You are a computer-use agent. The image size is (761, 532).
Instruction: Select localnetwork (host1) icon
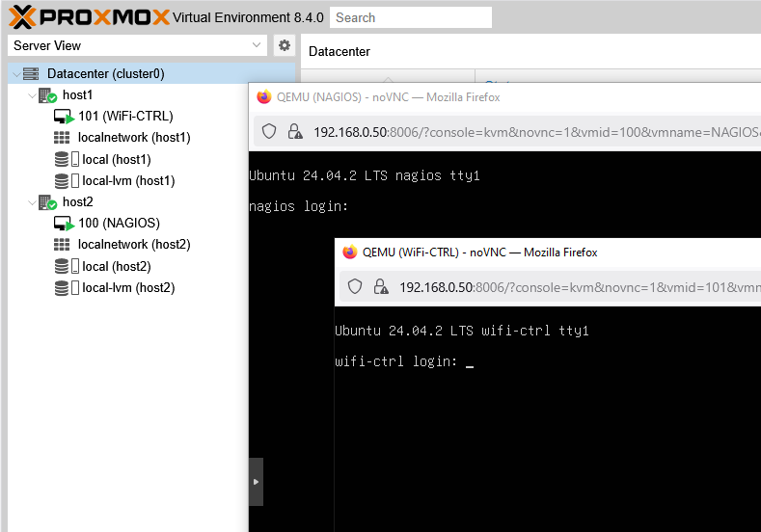tap(63, 138)
